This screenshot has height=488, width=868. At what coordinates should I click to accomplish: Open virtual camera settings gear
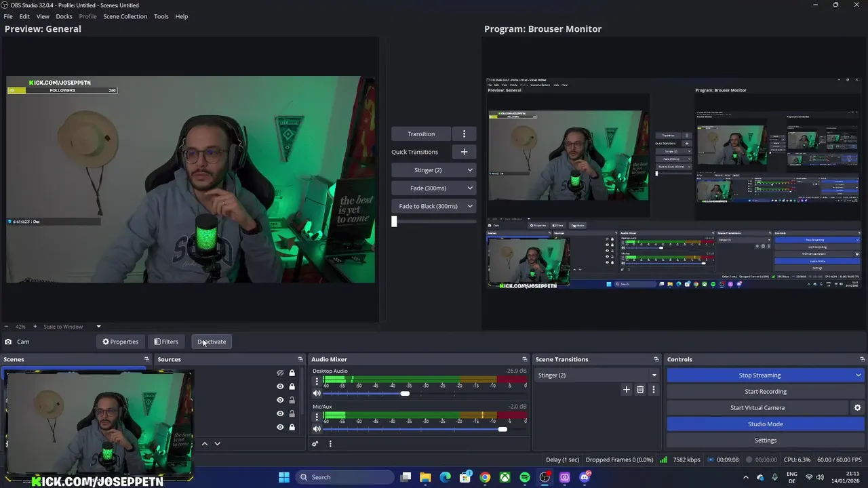857,407
